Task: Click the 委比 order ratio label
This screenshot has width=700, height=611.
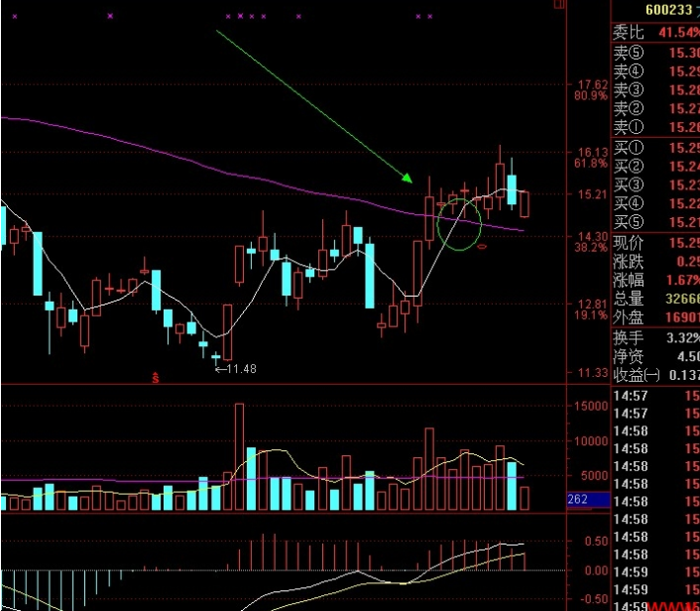Action: click(629, 32)
